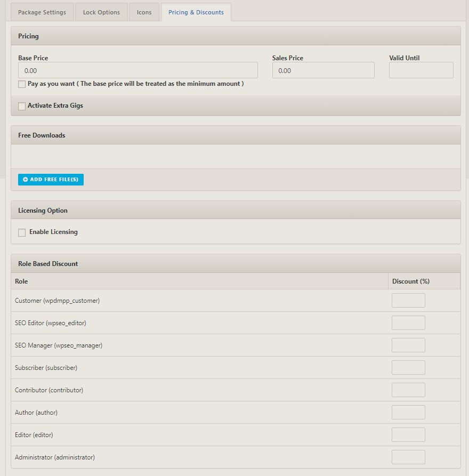The width and height of the screenshot is (469, 476).
Task: Click the Subscriber discount field
Action: (x=408, y=367)
